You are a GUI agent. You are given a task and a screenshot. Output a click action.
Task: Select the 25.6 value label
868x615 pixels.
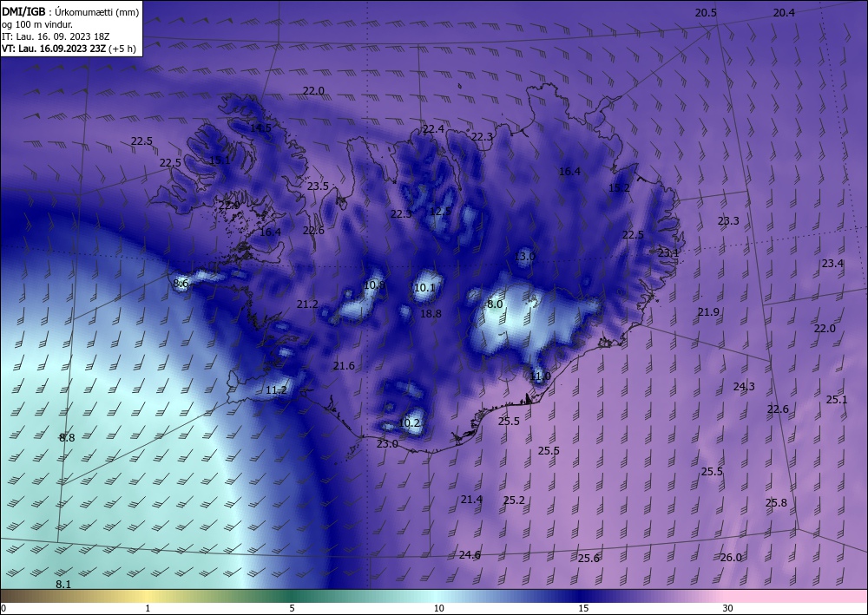pos(589,559)
